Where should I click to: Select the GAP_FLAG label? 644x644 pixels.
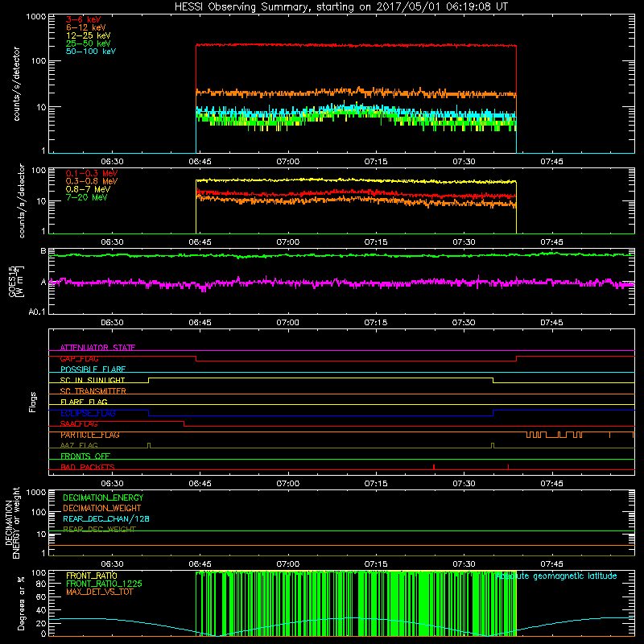click(79, 358)
